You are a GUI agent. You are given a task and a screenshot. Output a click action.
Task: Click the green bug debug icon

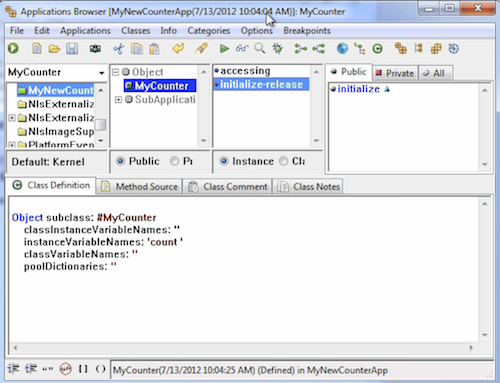(278, 49)
